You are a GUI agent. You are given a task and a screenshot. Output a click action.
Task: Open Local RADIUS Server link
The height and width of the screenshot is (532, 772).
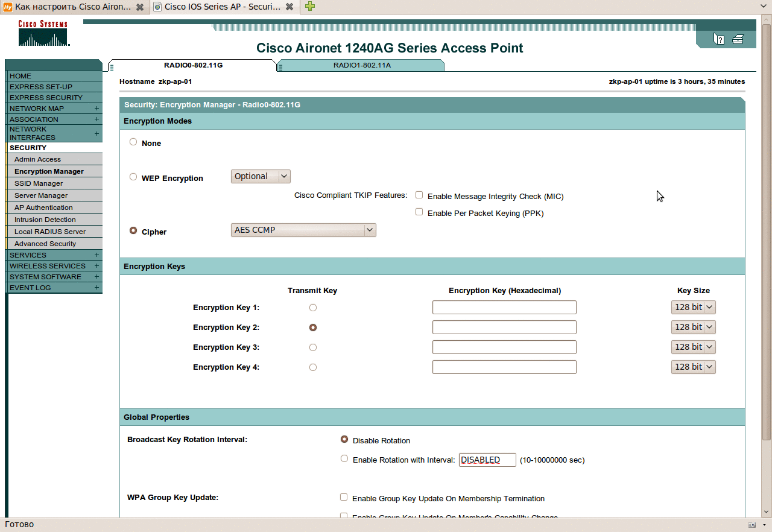coord(50,232)
